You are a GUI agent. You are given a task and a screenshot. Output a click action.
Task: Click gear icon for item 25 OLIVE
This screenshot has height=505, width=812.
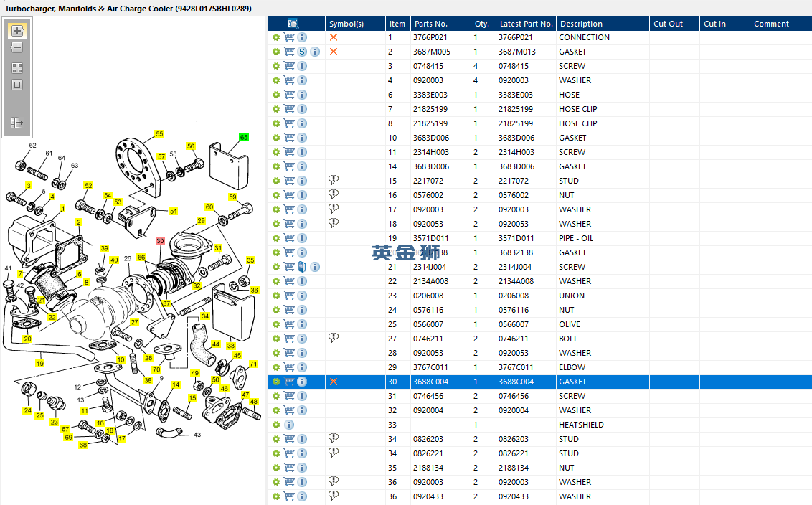click(276, 324)
